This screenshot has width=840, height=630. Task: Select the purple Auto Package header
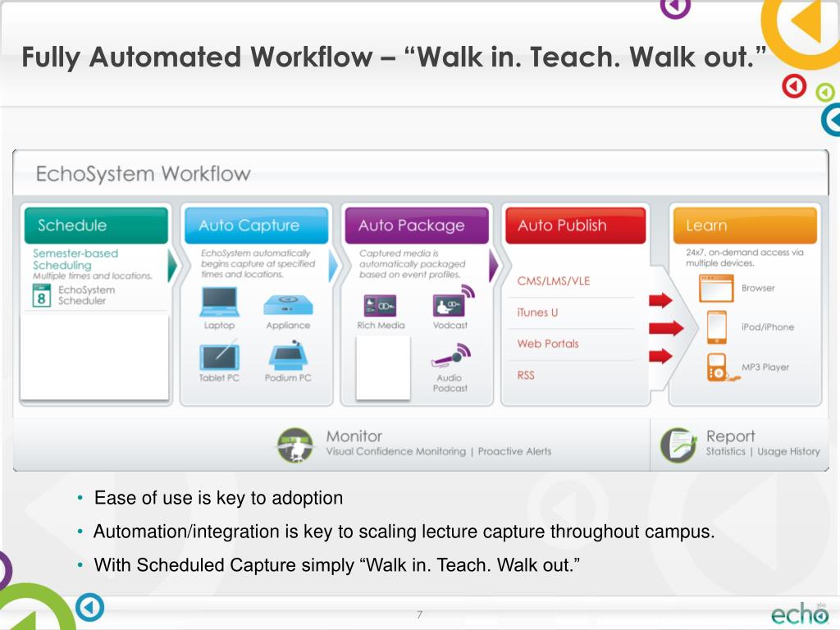[x=417, y=226]
